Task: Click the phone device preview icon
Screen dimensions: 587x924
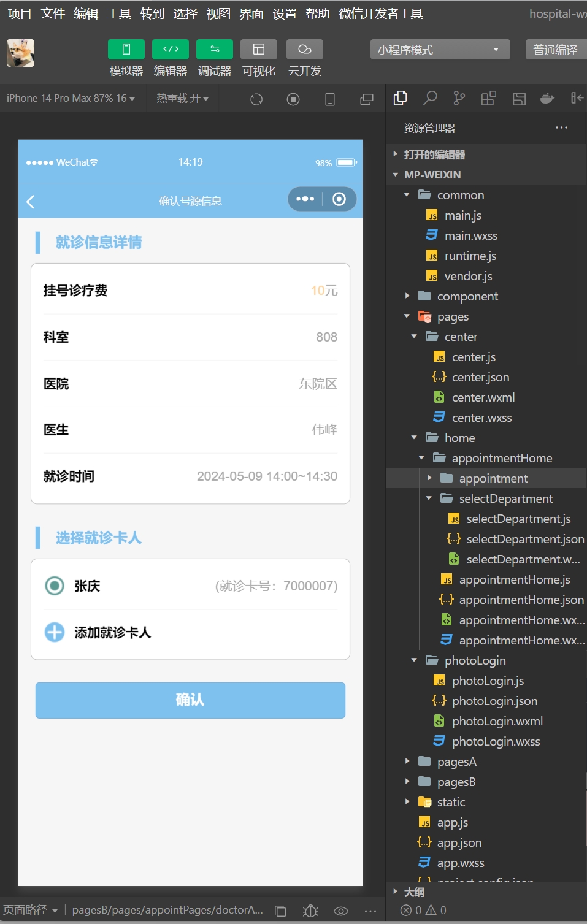Action: (x=330, y=99)
